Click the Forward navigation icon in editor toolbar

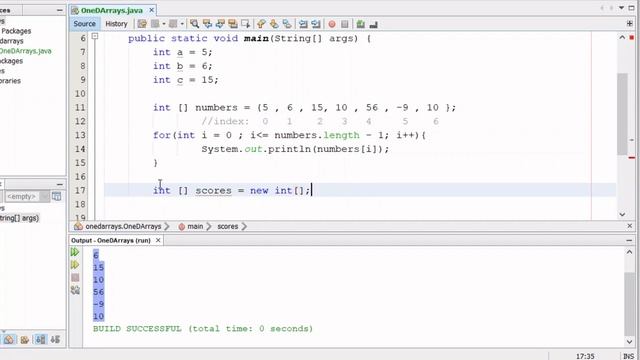click(x=173, y=24)
